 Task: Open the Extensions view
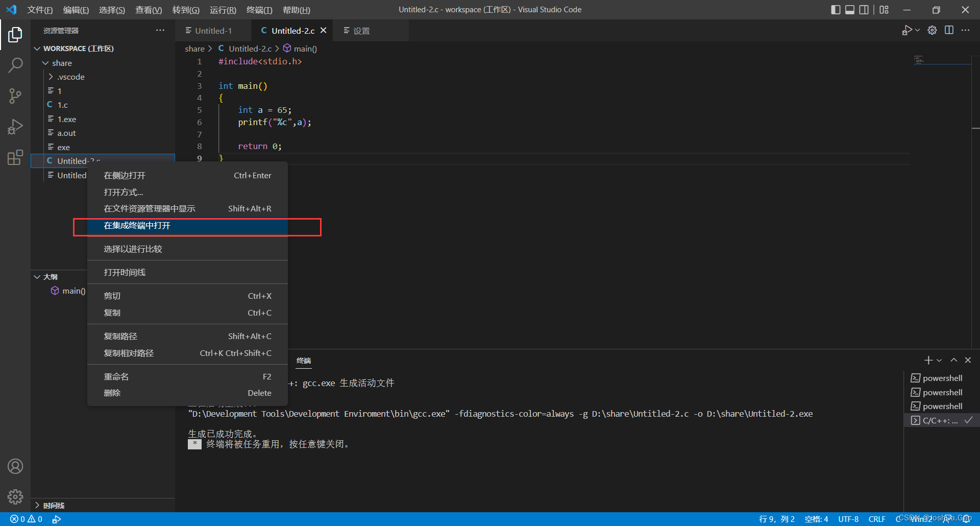click(x=15, y=157)
